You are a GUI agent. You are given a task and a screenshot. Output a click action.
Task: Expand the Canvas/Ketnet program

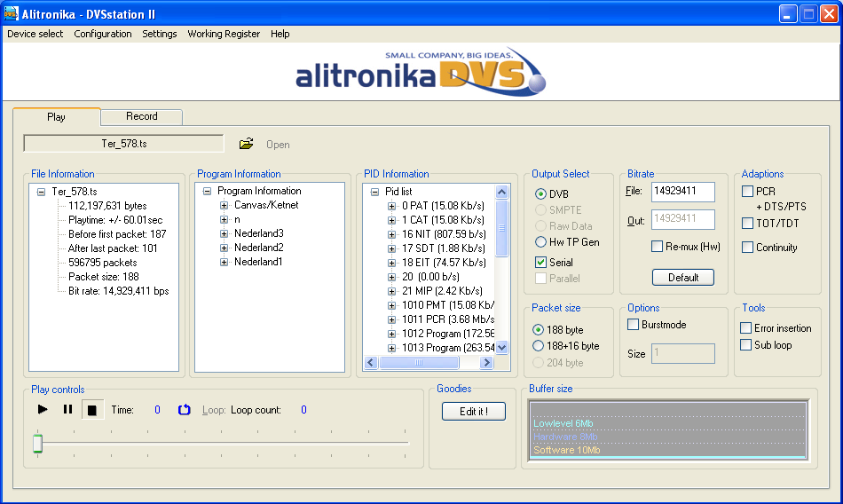tap(225, 205)
